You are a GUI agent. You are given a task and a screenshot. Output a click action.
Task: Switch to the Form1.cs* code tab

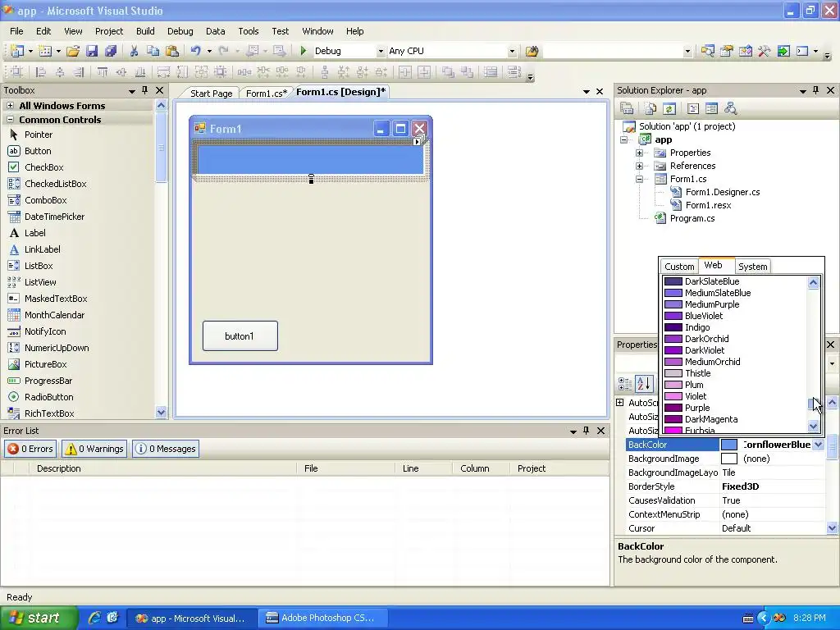click(x=267, y=94)
